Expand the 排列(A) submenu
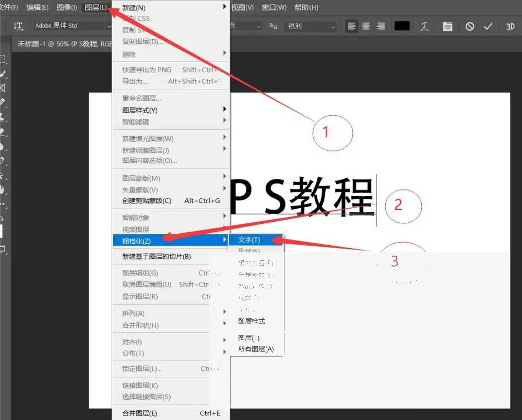The height and width of the screenshot is (420, 522). tap(171, 313)
